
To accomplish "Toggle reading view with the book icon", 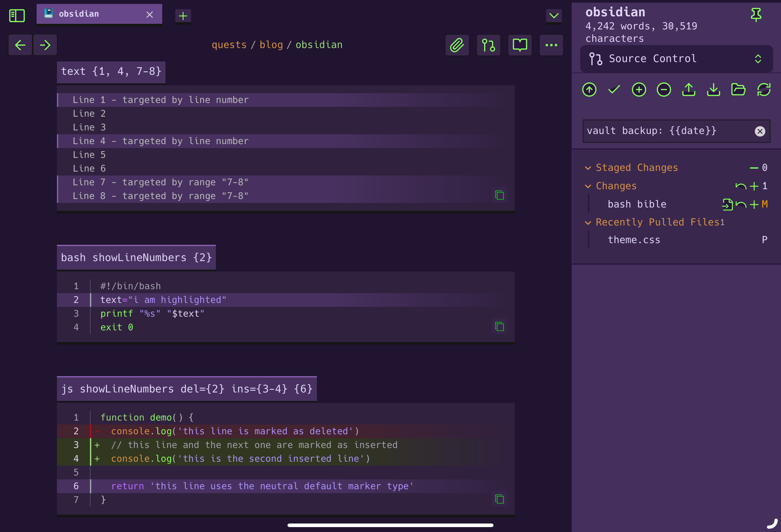I will 520,45.
